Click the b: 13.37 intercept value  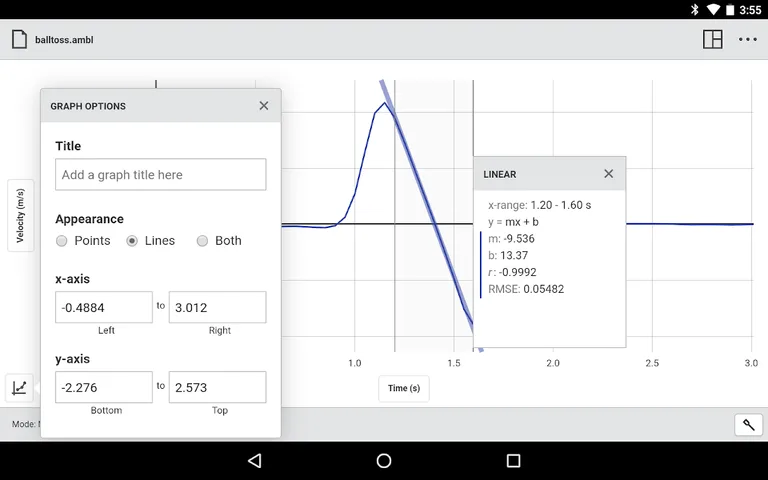508,256
